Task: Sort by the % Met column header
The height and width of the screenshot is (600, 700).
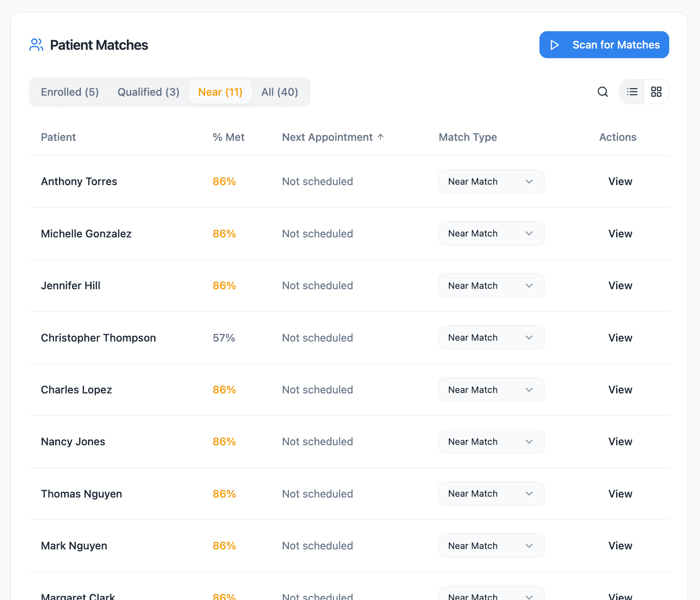Action: coord(228,137)
